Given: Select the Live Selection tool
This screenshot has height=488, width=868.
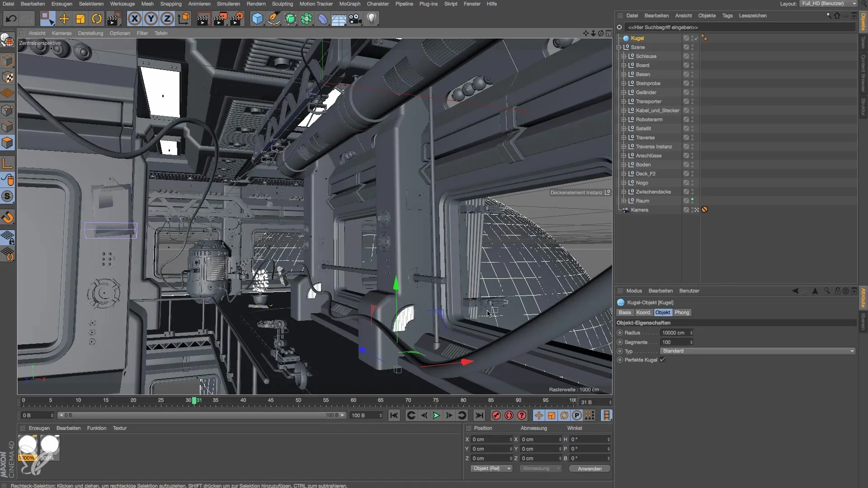Looking at the screenshot, I should click(x=47, y=19).
